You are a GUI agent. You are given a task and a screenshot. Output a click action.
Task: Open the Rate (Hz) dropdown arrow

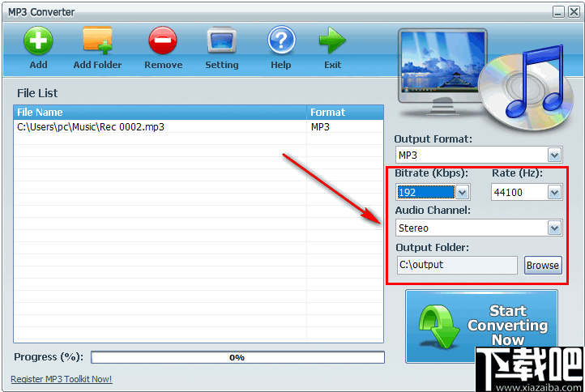[554, 192]
